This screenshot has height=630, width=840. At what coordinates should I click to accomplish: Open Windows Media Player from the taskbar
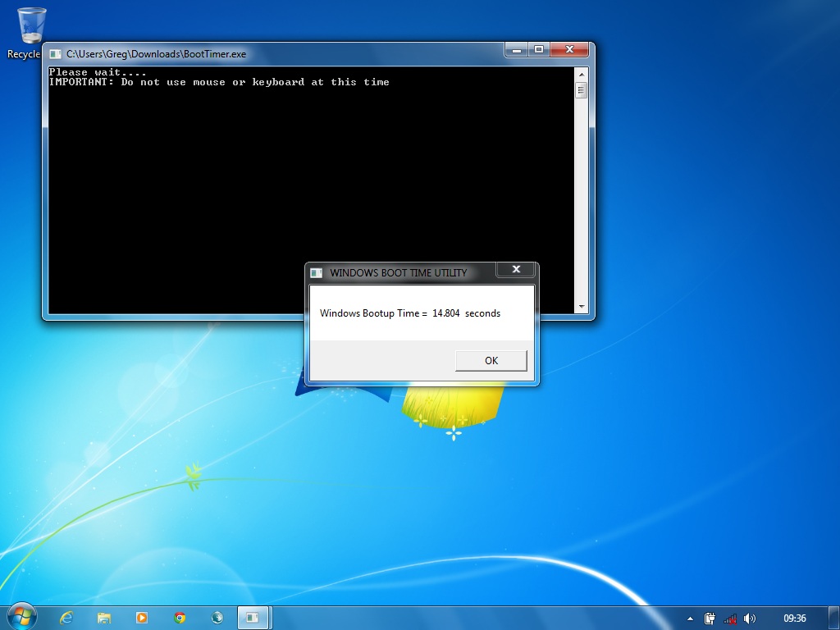(142, 618)
